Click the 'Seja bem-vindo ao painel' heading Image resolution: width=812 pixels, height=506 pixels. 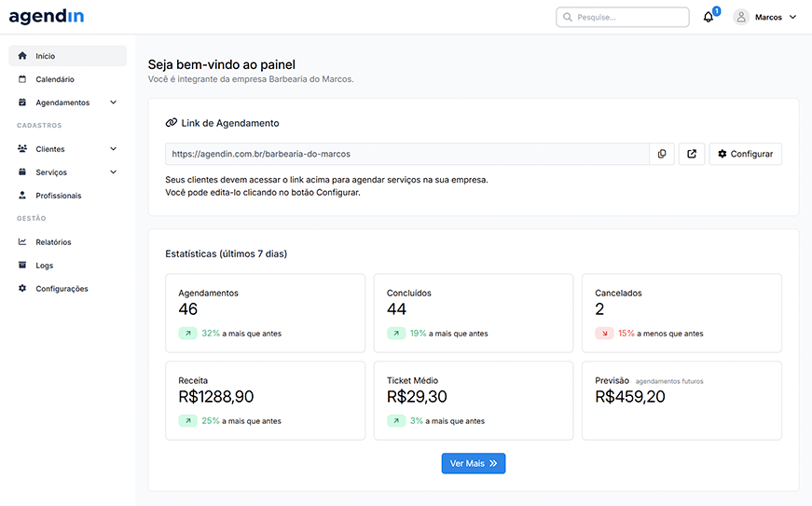222,64
